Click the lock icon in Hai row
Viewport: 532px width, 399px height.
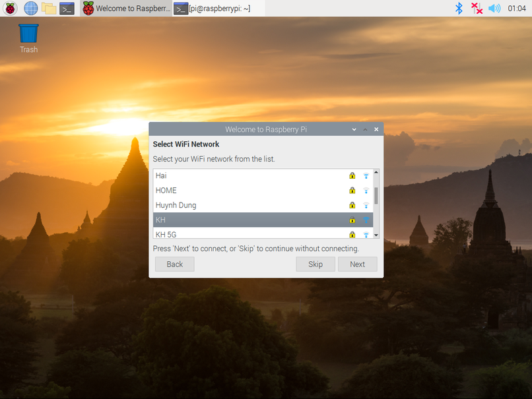point(352,175)
